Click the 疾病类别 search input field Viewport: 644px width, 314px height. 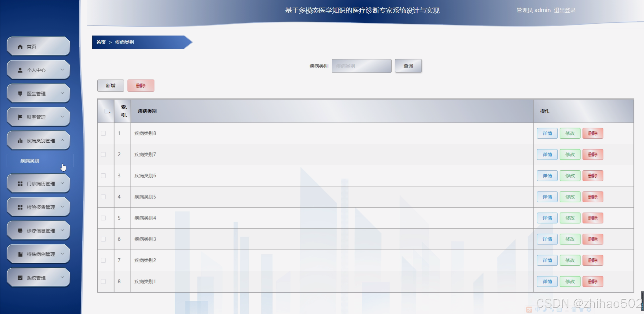click(x=361, y=66)
